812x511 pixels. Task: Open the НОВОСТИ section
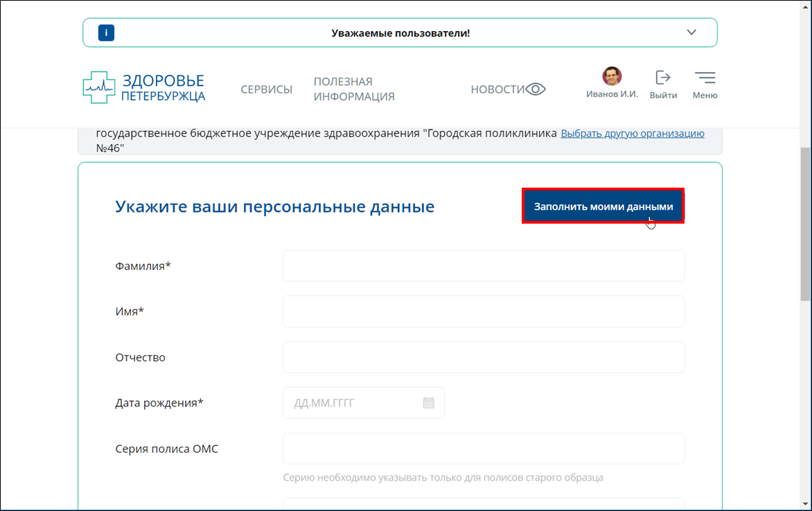[497, 89]
